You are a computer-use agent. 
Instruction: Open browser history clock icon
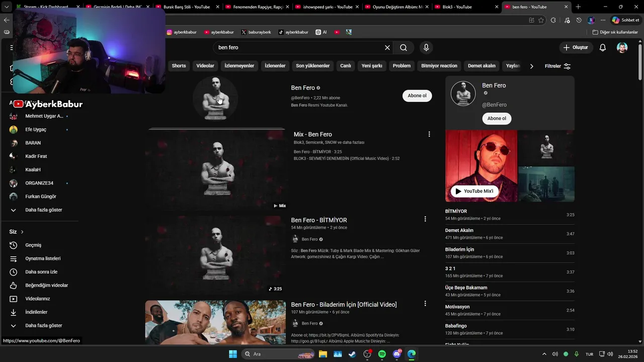(x=579, y=20)
